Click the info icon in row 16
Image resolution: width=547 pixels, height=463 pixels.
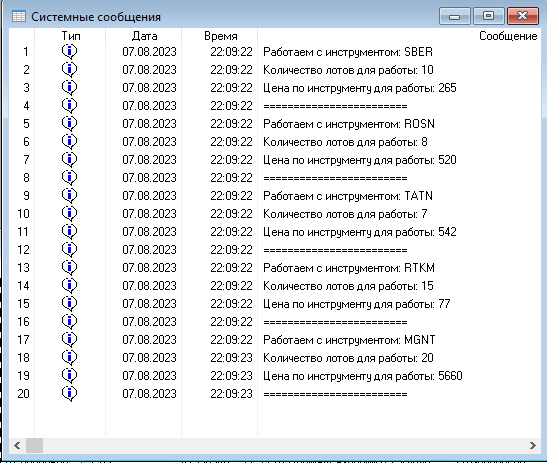(x=69, y=322)
